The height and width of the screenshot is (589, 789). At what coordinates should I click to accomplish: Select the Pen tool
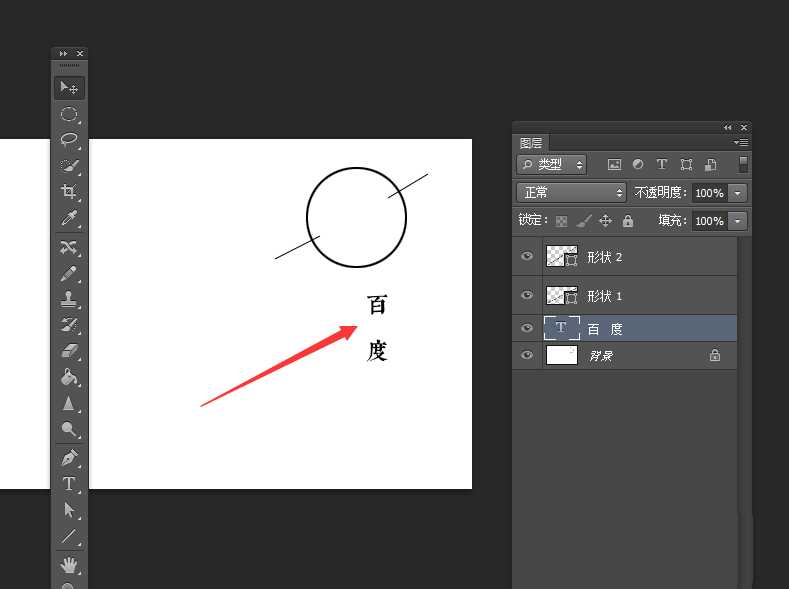coord(69,458)
